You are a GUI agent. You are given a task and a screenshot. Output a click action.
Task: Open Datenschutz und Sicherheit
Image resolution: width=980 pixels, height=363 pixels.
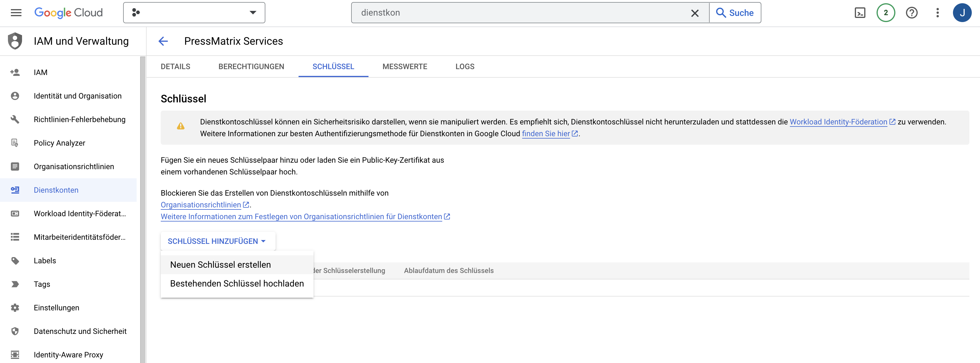68,332
